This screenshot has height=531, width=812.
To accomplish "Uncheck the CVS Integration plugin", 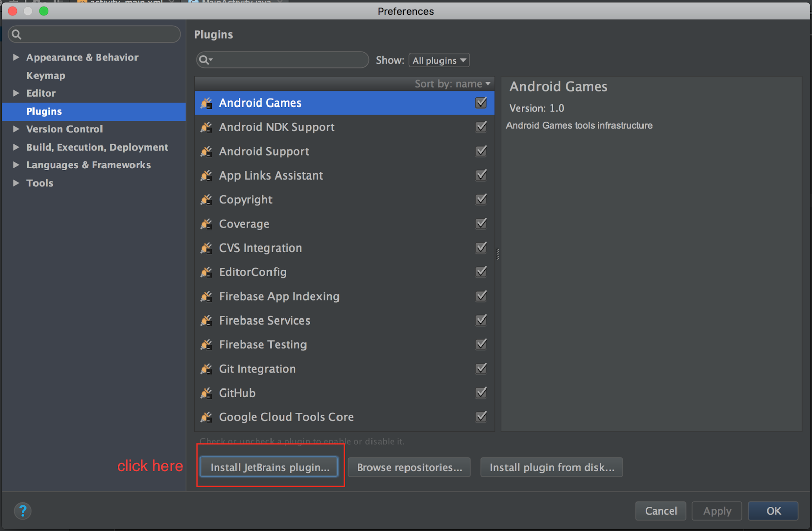I will pos(481,248).
